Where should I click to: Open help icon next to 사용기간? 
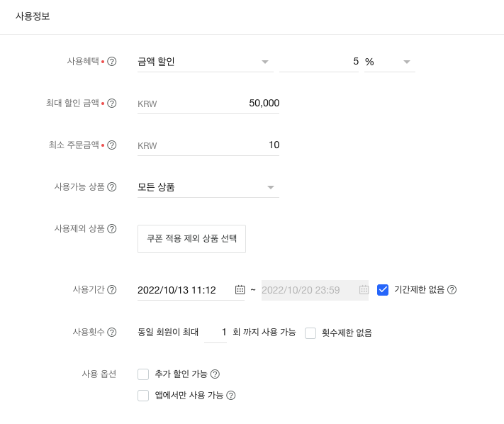tap(112, 290)
